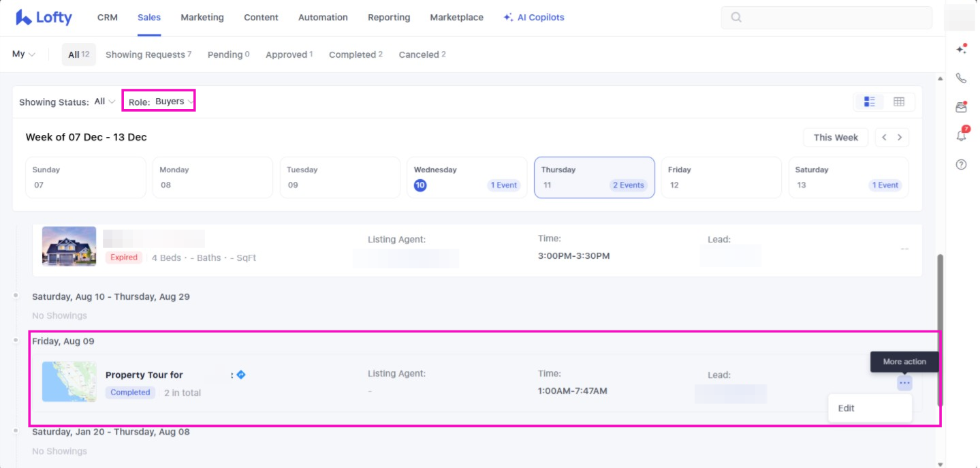Image resolution: width=980 pixels, height=468 pixels.
Task: Open the Marketing menu
Action: [x=202, y=18]
